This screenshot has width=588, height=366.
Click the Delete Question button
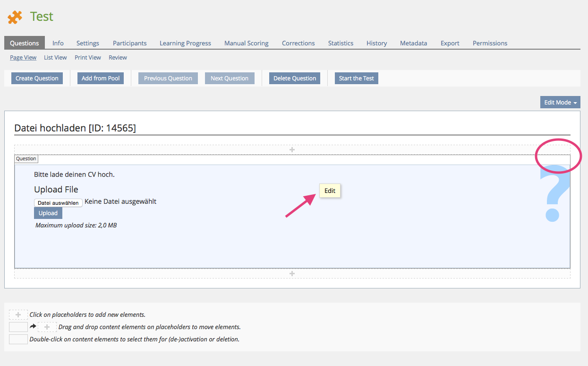click(295, 78)
